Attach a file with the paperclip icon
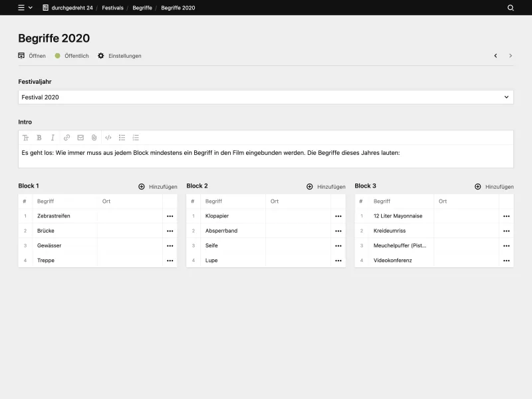This screenshot has height=399, width=532. [x=93, y=138]
